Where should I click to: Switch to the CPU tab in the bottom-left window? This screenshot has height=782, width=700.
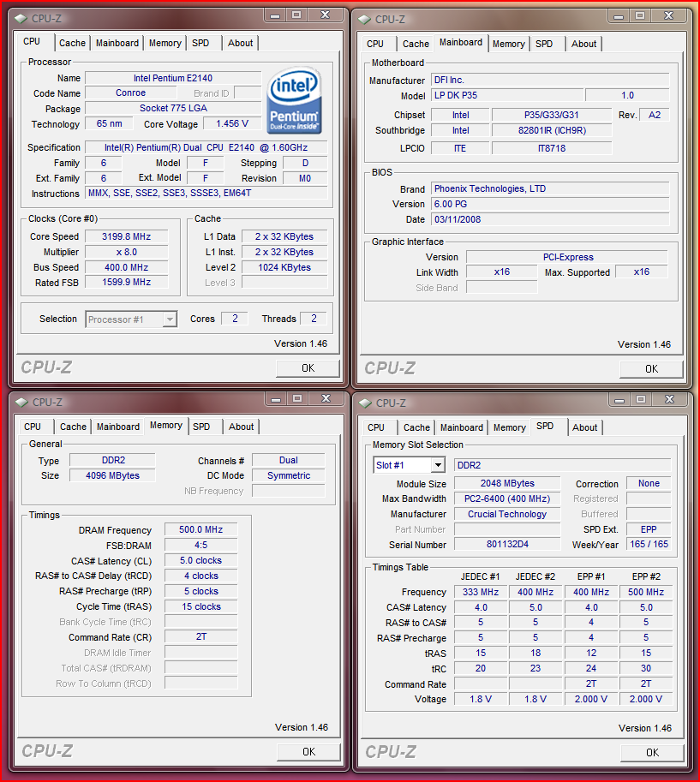pos(33,427)
